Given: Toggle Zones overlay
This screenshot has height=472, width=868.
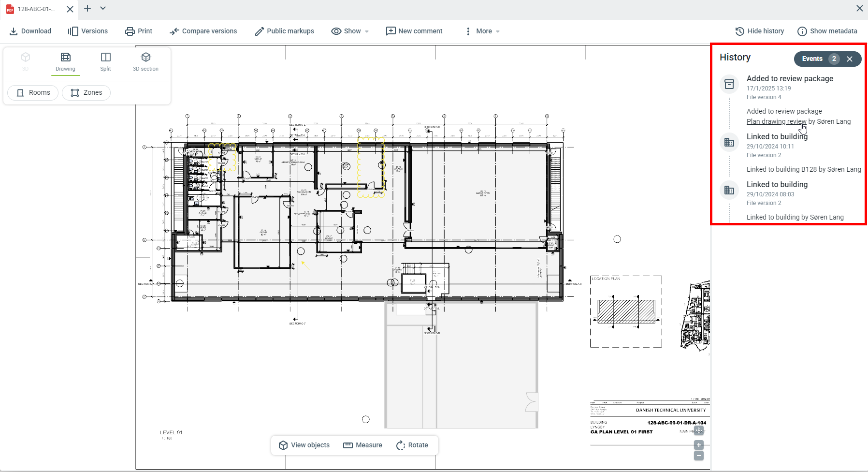Looking at the screenshot, I should [86, 93].
